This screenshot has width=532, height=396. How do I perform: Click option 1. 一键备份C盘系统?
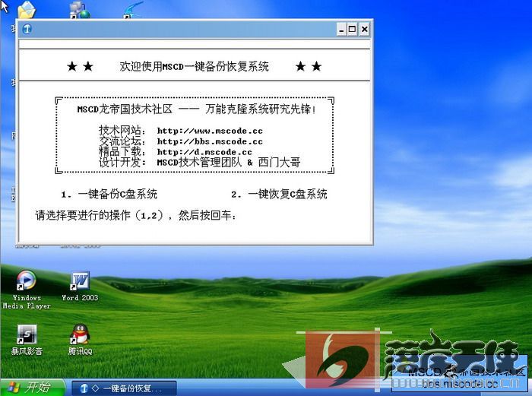pyautogui.click(x=109, y=194)
